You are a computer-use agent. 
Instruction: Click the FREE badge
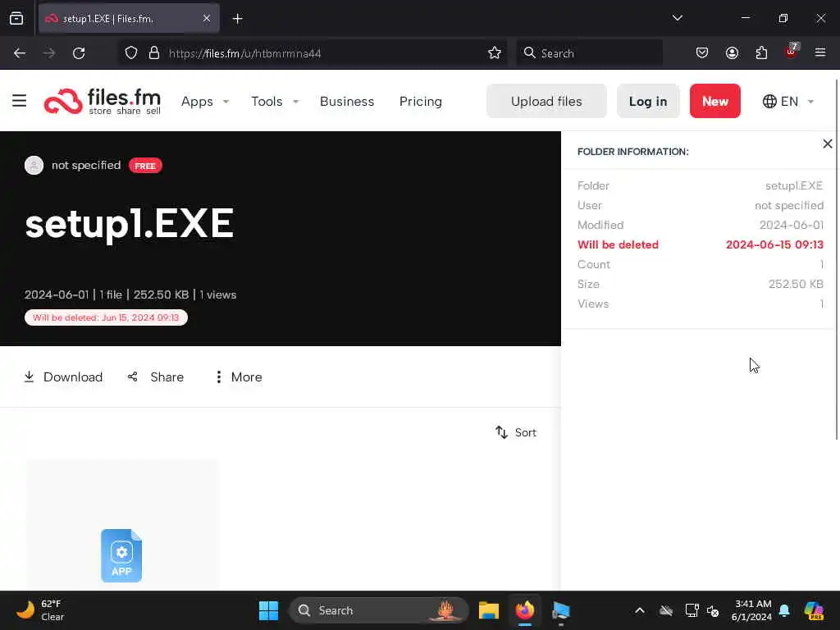[x=145, y=166]
